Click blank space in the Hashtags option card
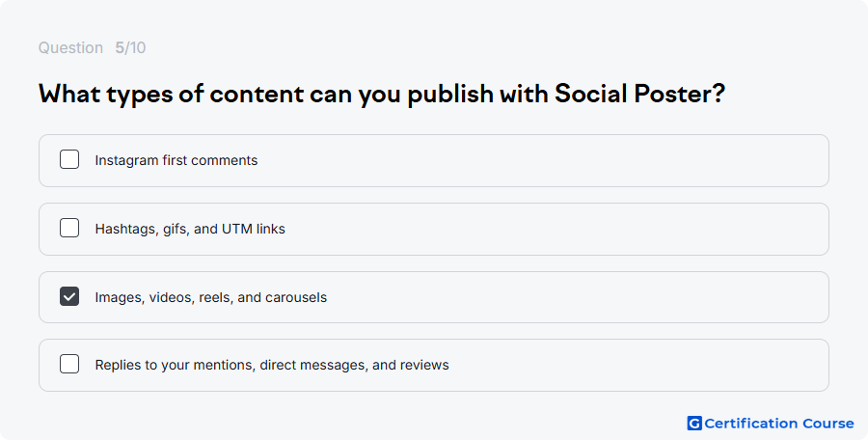Screen dimensions: 868x440 coord(554,229)
